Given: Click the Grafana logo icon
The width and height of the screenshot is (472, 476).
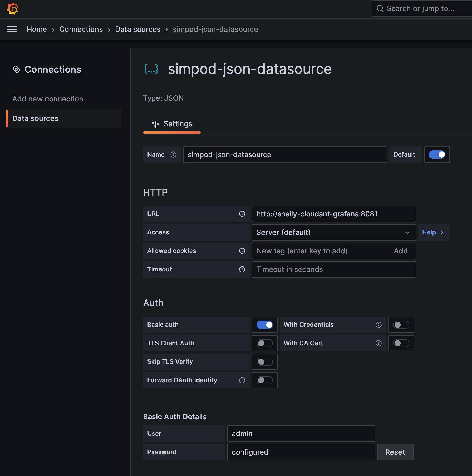Looking at the screenshot, I should click(12, 9).
